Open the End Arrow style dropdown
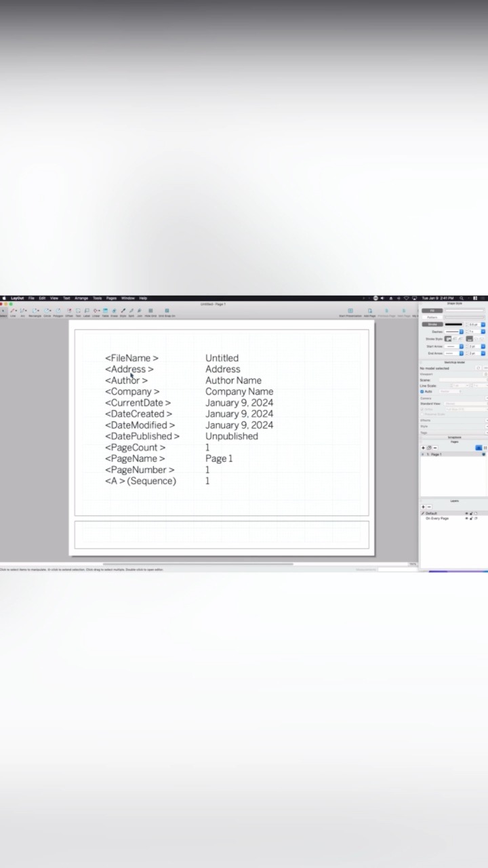Viewport: 488px width, 868px height. tap(462, 353)
